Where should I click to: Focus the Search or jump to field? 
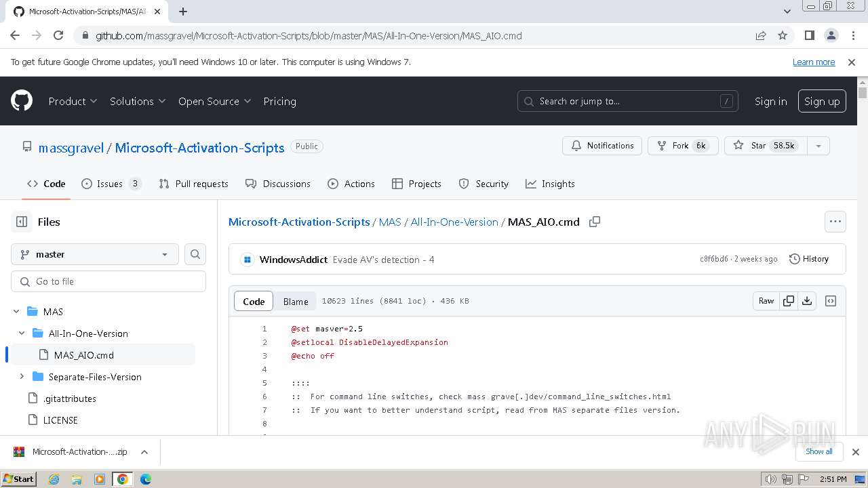627,101
